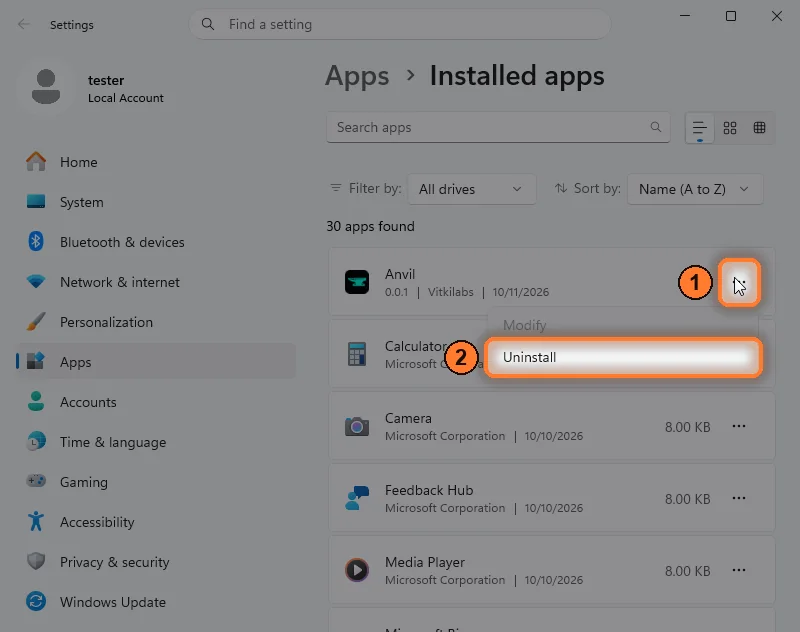Click Camera's 8.00 KB size value
The width and height of the screenshot is (800, 632).
[687, 427]
